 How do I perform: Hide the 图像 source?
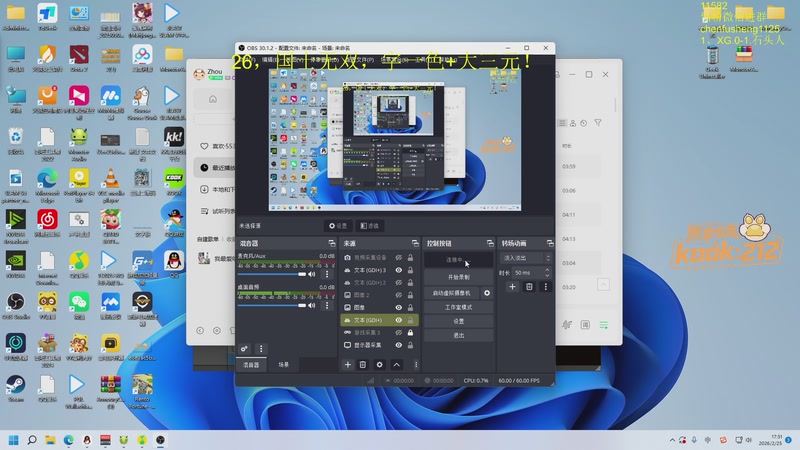click(398, 308)
